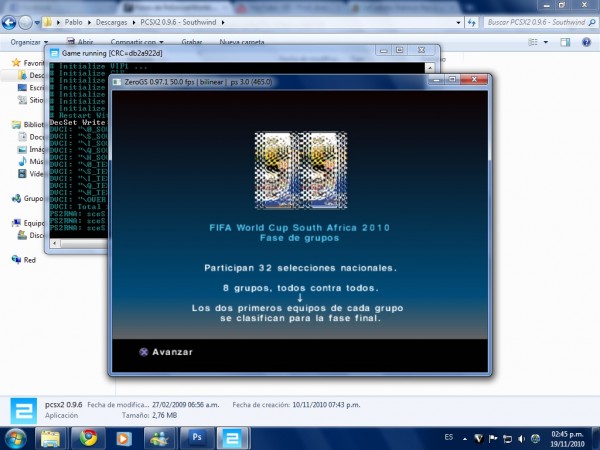600x450 pixels.
Task: Click the Pablo breadcrumb in the address bar
Action: [73, 22]
